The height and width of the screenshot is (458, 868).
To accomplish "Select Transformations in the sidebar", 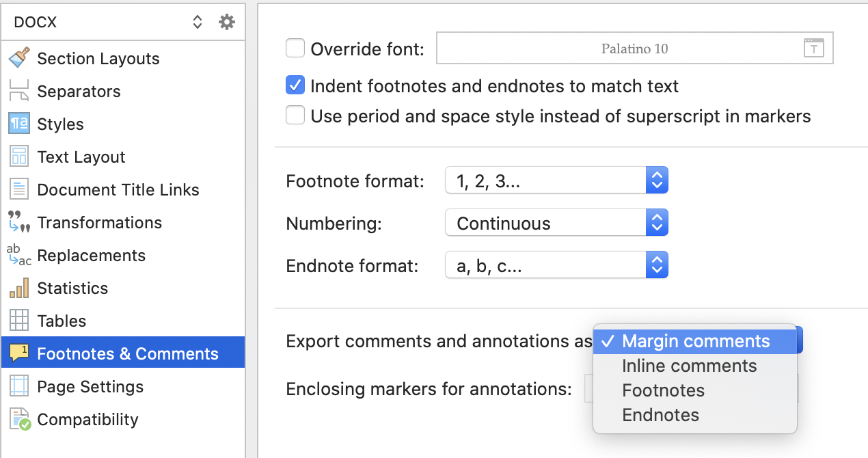I will [122, 222].
